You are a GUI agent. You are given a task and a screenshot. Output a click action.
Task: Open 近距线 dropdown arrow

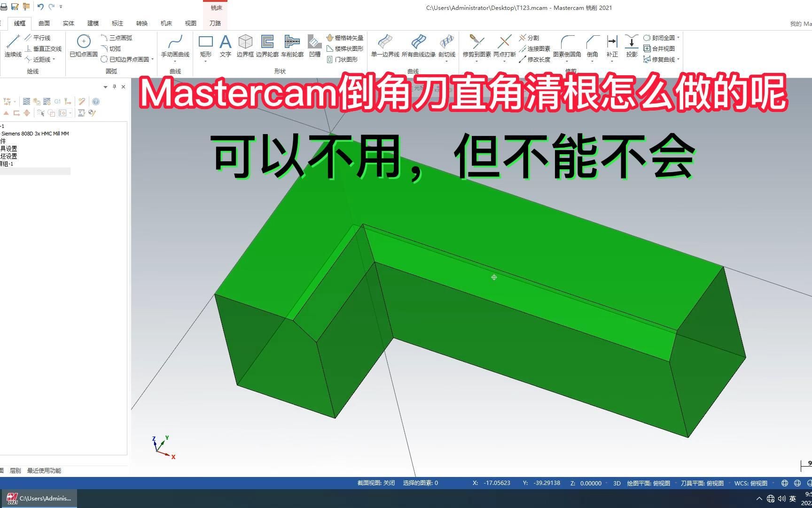click(x=54, y=59)
